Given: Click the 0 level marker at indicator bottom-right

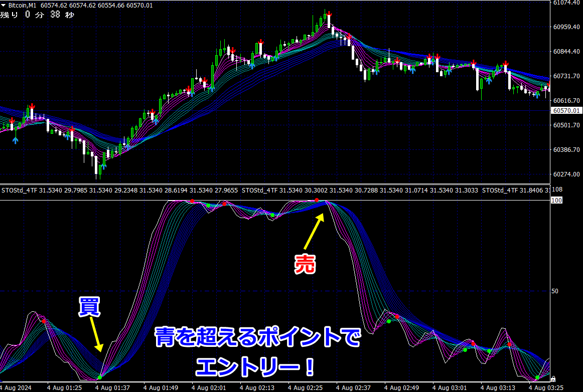Looking at the screenshot, I should (x=553, y=379).
